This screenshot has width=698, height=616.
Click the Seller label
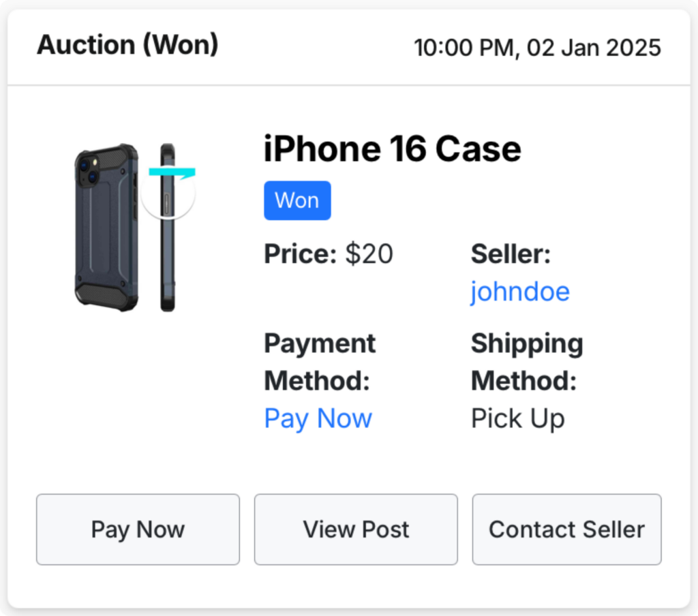click(511, 253)
